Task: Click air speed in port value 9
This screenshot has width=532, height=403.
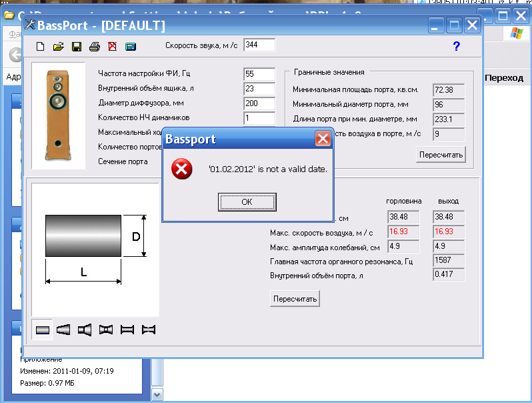Action: (449, 134)
